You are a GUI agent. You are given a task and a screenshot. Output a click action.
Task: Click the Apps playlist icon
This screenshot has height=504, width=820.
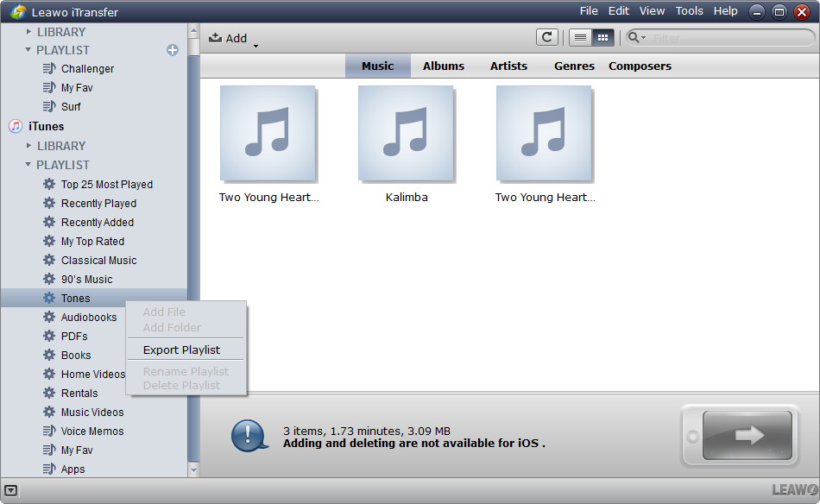pyautogui.click(x=49, y=469)
